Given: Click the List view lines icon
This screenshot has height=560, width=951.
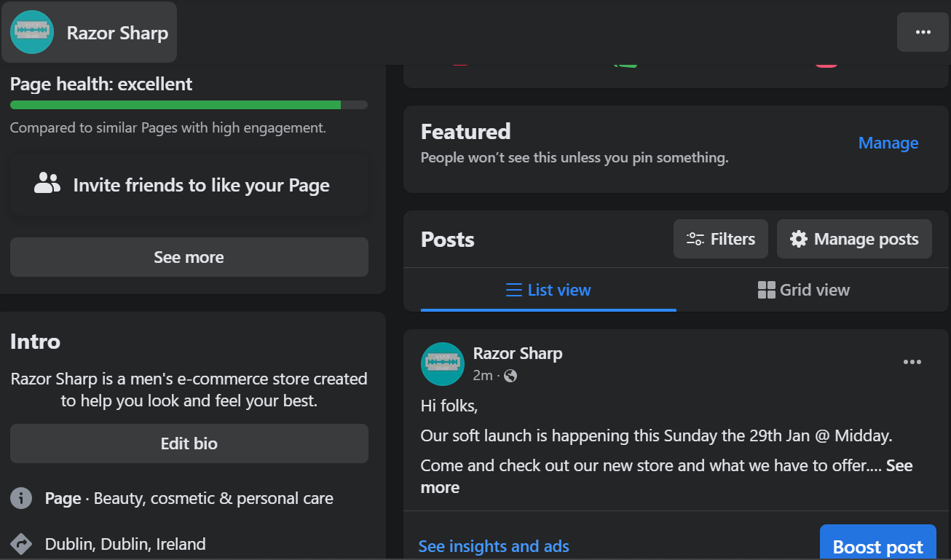Looking at the screenshot, I should (514, 290).
